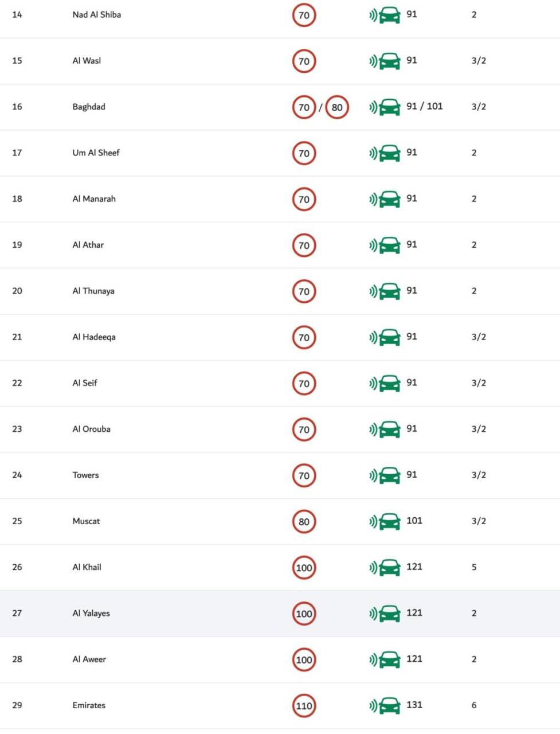Click the 70 speed sign for Um Al Sheef
The image size is (560, 734).
coord(304,153)
